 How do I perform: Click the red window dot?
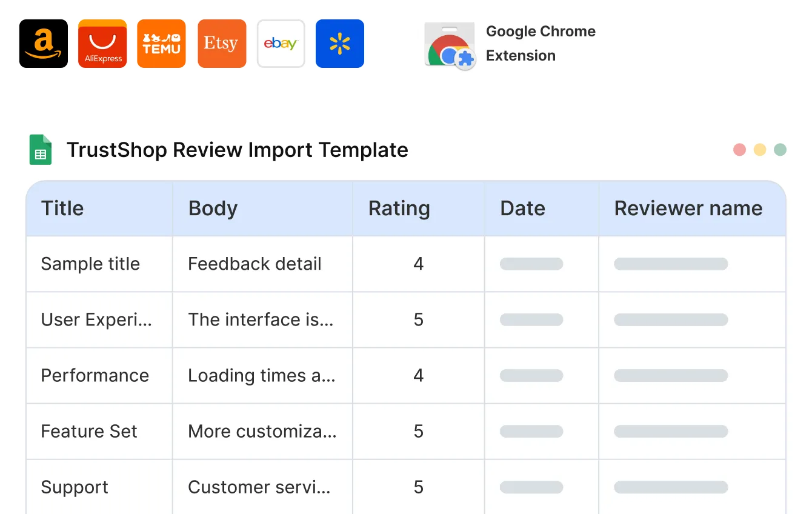coord(739,150)
